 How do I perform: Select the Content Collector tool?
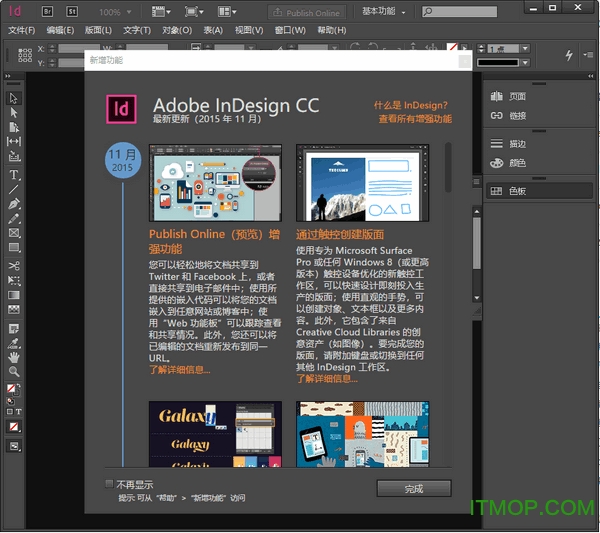[x=13, y=156]
